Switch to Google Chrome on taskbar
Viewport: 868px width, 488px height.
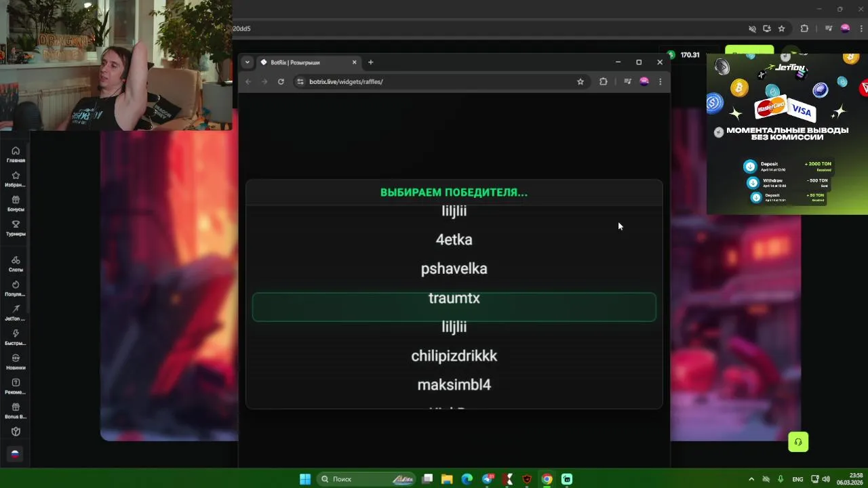coord(547,479)
